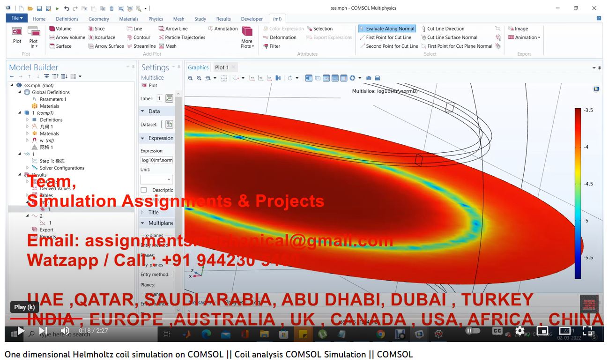The height and width of the screenshot is (364, 608).
Task: Add a Line plot
Action: click(134, 29)
